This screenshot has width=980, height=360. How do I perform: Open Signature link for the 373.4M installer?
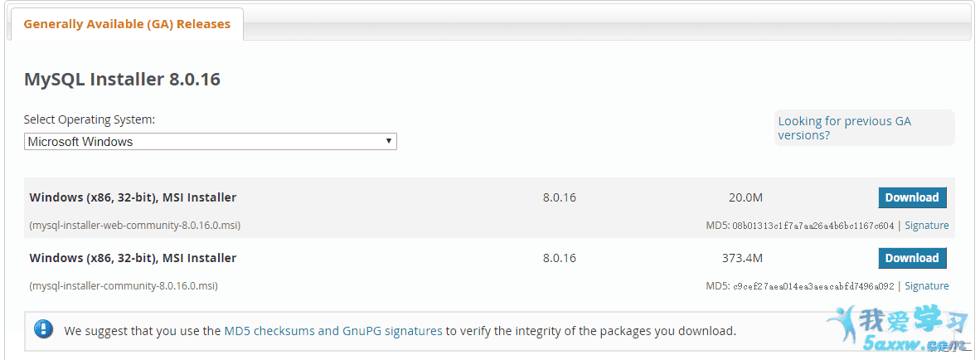click(x=926, y=285)
